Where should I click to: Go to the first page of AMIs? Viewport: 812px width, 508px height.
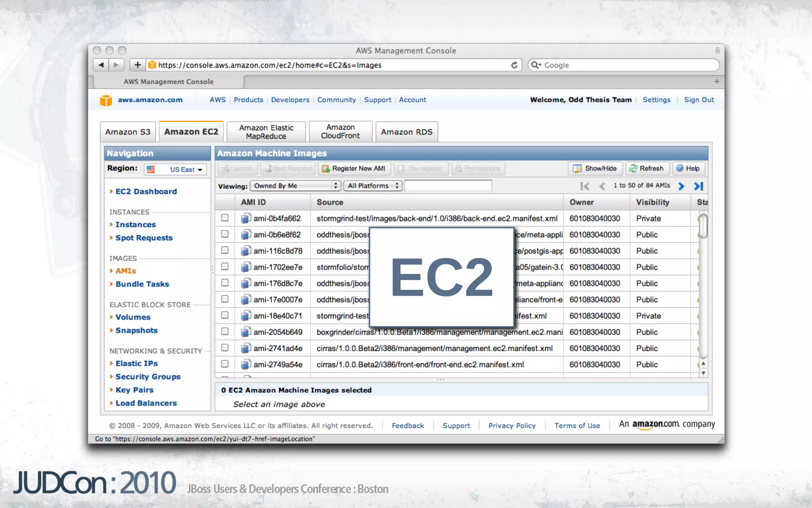coord(584,186)
